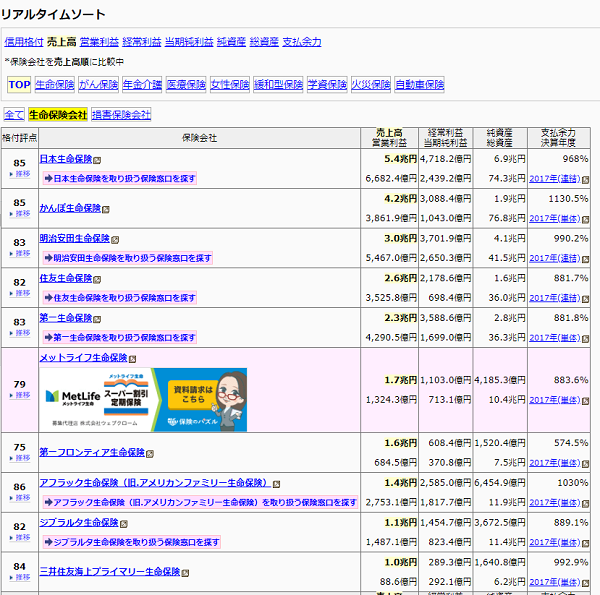Open 日本生命保険 company link
Image resolution: width=600 pixels, height=595 pixels.
click(x=66, y=159)
